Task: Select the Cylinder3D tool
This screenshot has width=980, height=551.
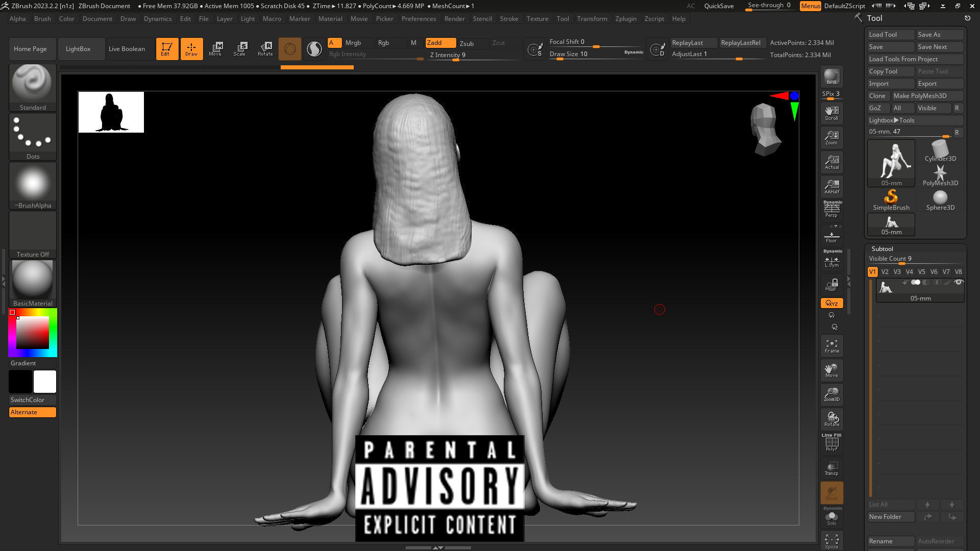Action: coord(940,151)
